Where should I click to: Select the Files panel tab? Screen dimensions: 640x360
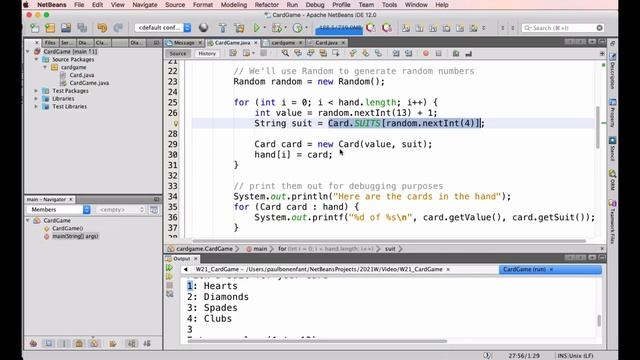click(50, 42)
